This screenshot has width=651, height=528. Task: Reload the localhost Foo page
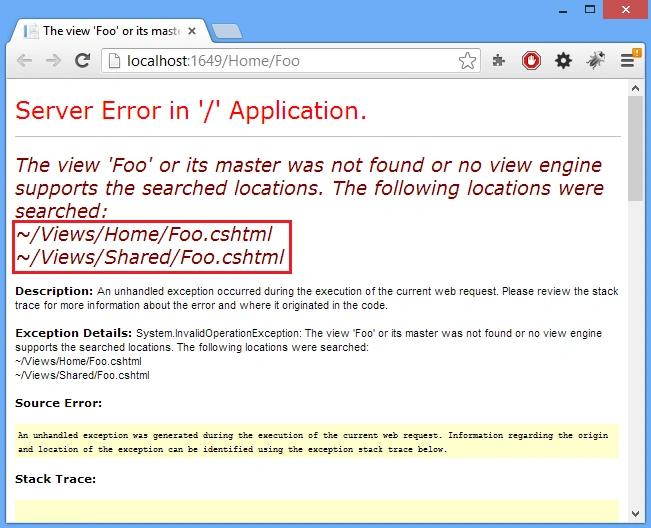click(82, 61)
